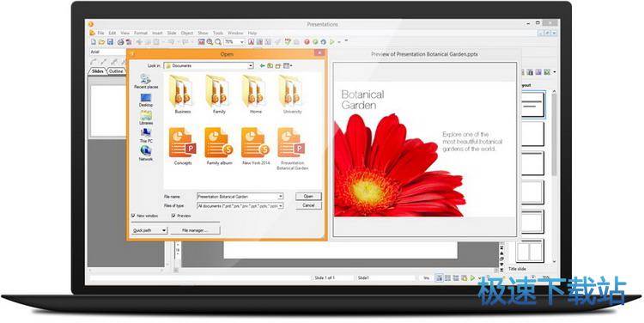Image resolution: width=644 pixels, height=323 pixels.
Task: Click the Open button in dialog
Action: coord(308,197)
